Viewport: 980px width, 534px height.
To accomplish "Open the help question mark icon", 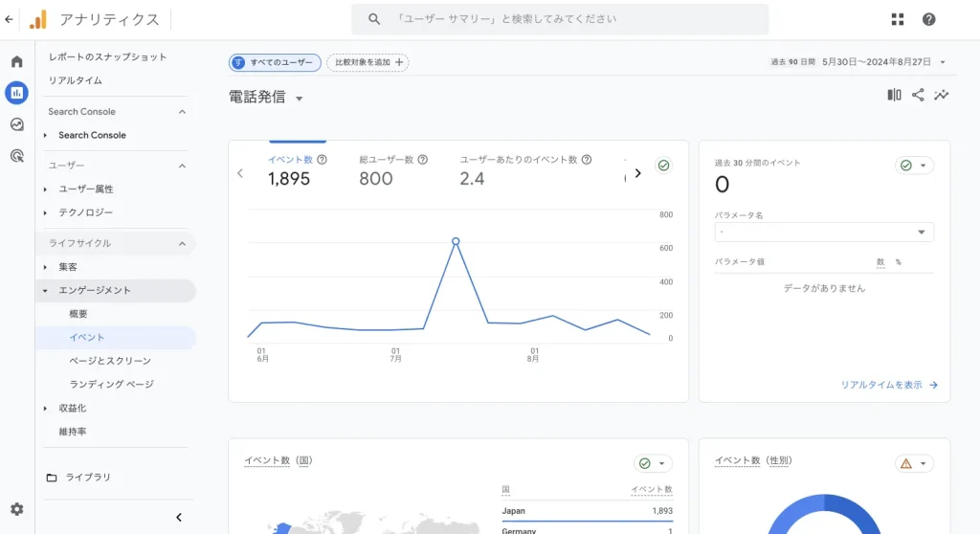I will [x=928, y=19].
